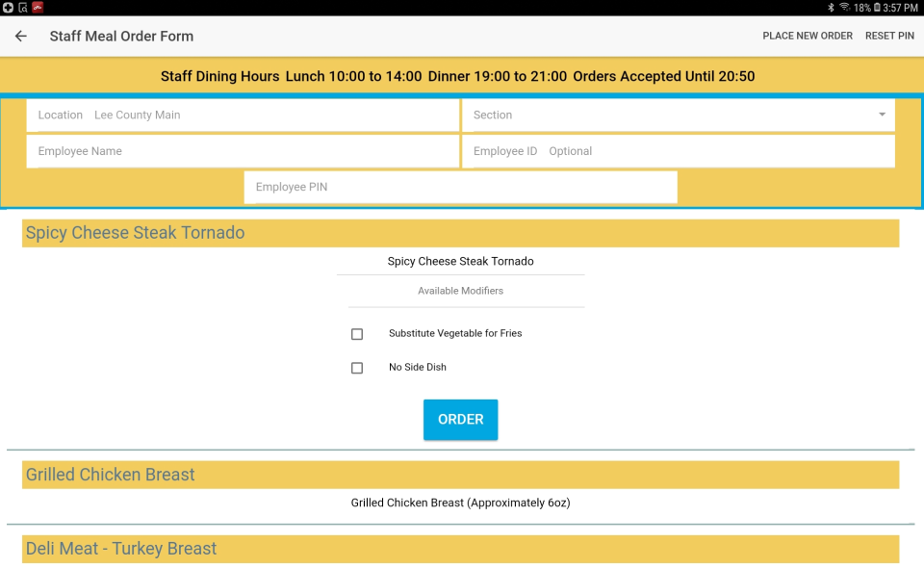This screenshot has width=924, height=568.
Task: Tap the Employee PIN field
Action: tap(460, 187)
